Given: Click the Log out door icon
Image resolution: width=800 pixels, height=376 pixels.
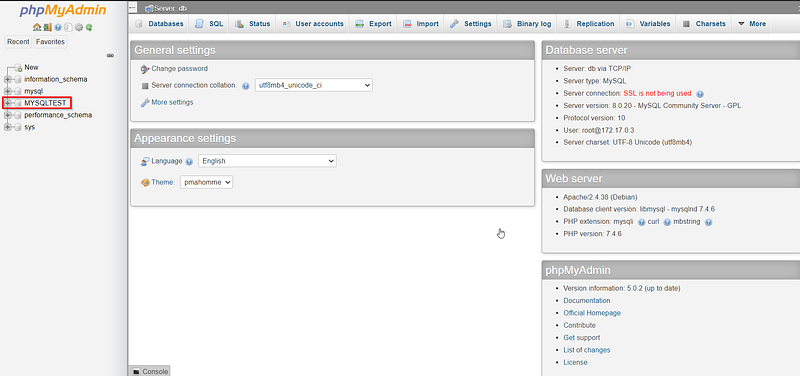Looking at the screenshot, I should point(47,27).
